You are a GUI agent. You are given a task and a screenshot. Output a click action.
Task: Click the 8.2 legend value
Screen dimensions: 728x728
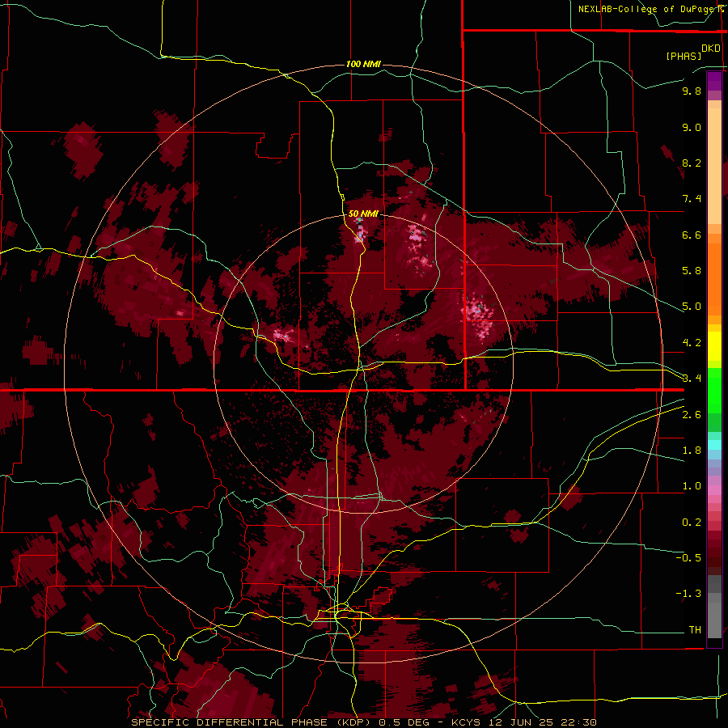(x=692, y=163)
